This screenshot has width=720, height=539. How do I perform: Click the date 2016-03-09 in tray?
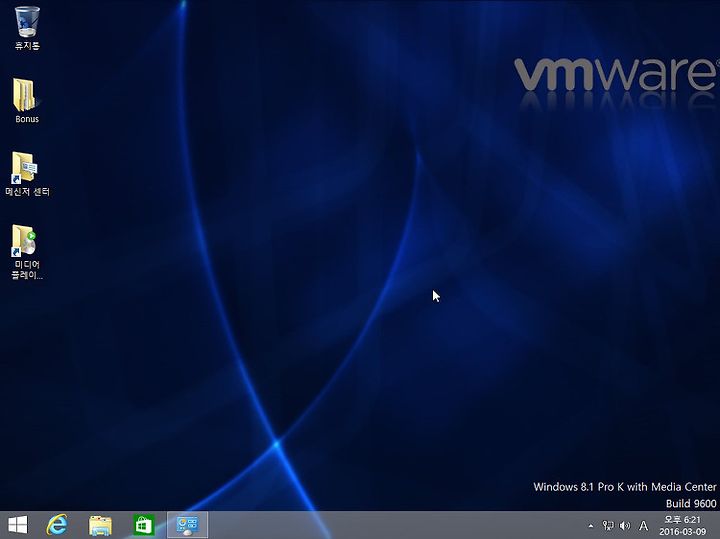coord(683,532)
